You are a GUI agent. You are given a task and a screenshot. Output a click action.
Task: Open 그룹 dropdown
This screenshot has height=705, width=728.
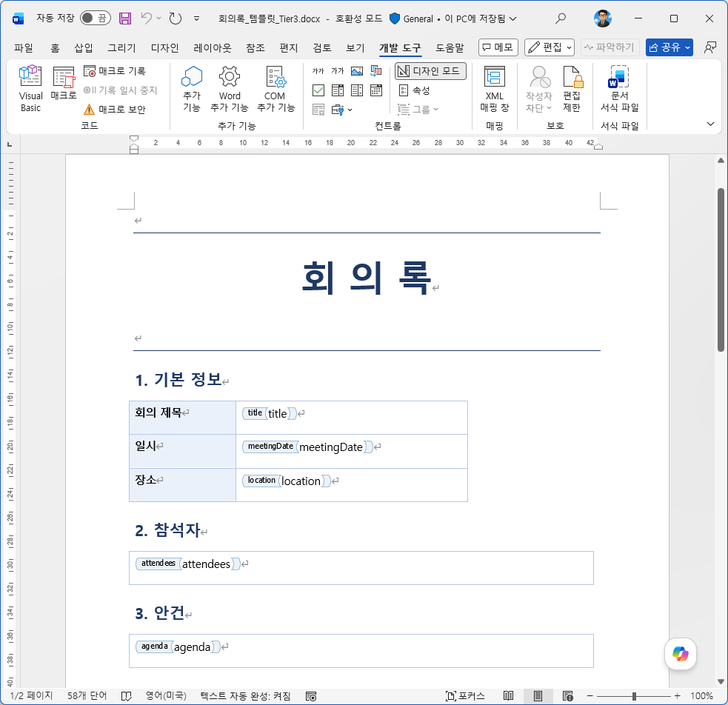(418, 110)
